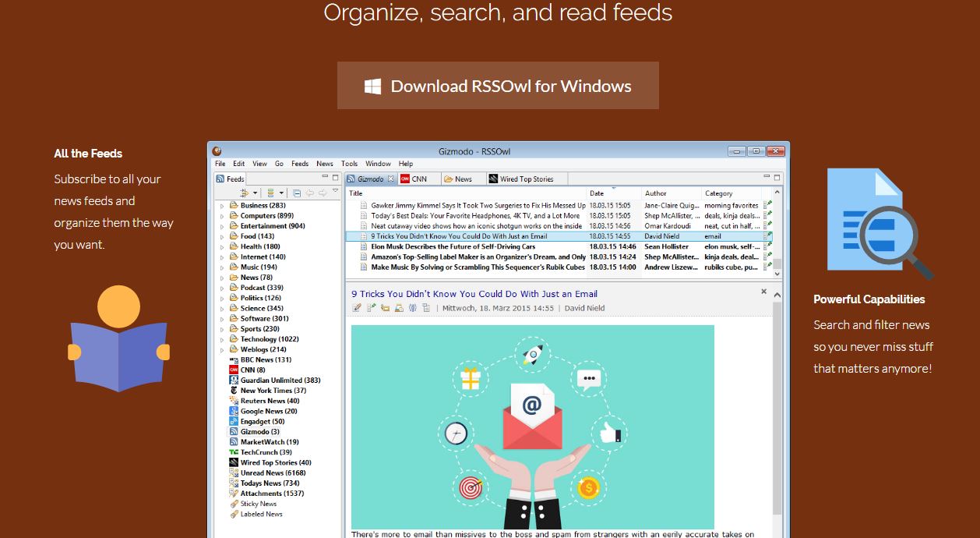Open the Attachments news bin icon
This screenshot has height=538, width=980.
234,494
